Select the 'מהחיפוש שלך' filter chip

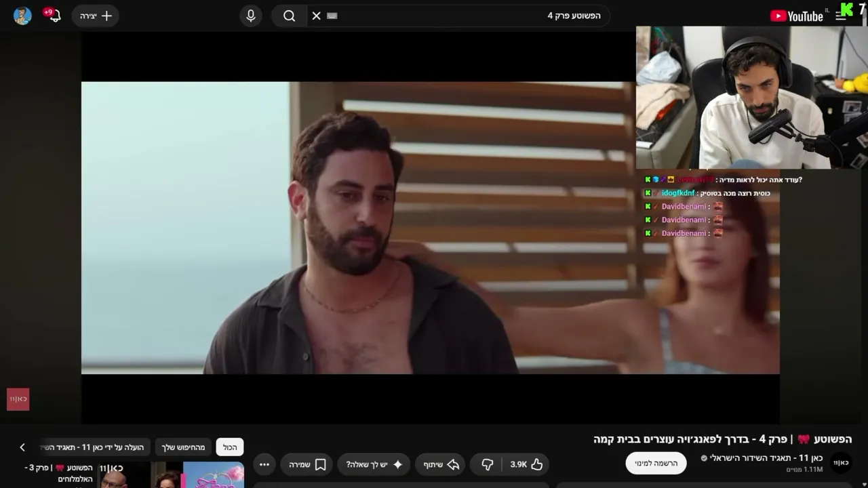click(x=183, y=447)
